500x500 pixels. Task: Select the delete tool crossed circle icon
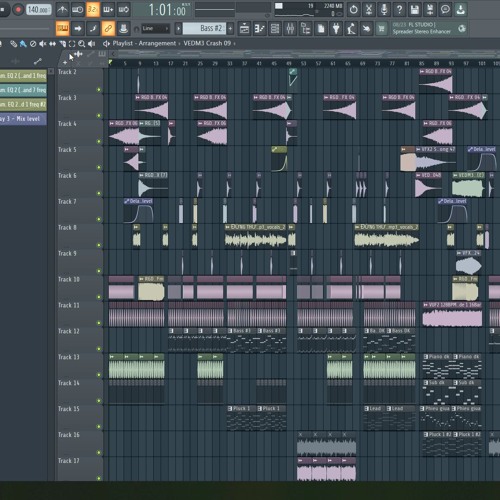[x=33, y=44]
